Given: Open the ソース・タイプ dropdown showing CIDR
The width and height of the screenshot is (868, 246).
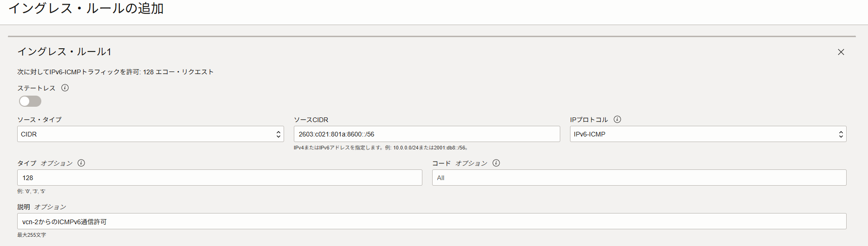Looking at the screenshot, I should tap(150, 134).
